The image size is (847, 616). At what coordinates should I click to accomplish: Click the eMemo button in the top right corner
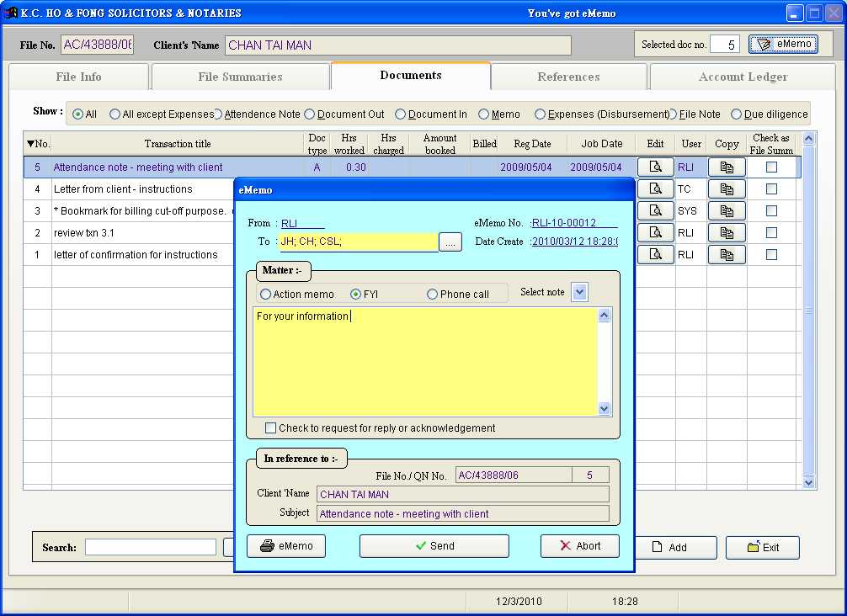[783, 45]
